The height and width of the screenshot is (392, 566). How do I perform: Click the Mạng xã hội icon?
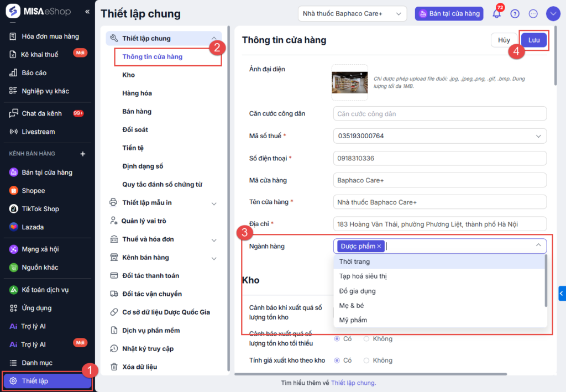[13, 249]
